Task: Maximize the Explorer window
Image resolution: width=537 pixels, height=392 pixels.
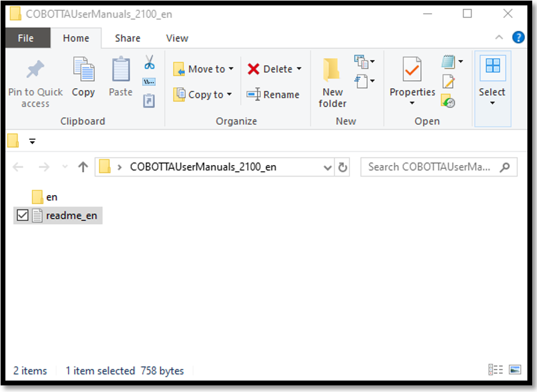Action: pos(467,14)
